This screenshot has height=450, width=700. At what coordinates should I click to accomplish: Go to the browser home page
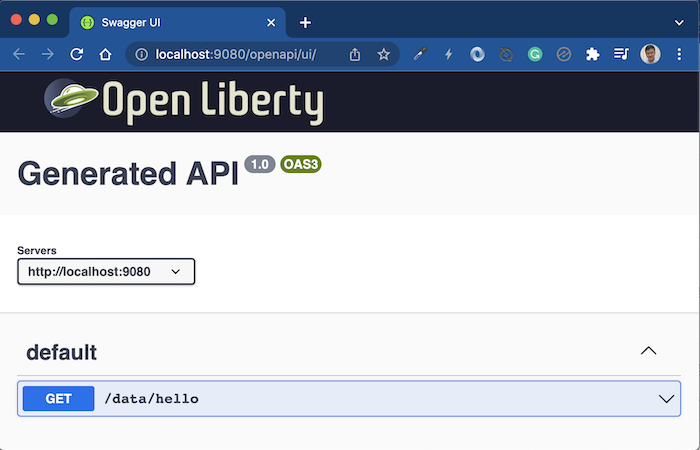105,54
